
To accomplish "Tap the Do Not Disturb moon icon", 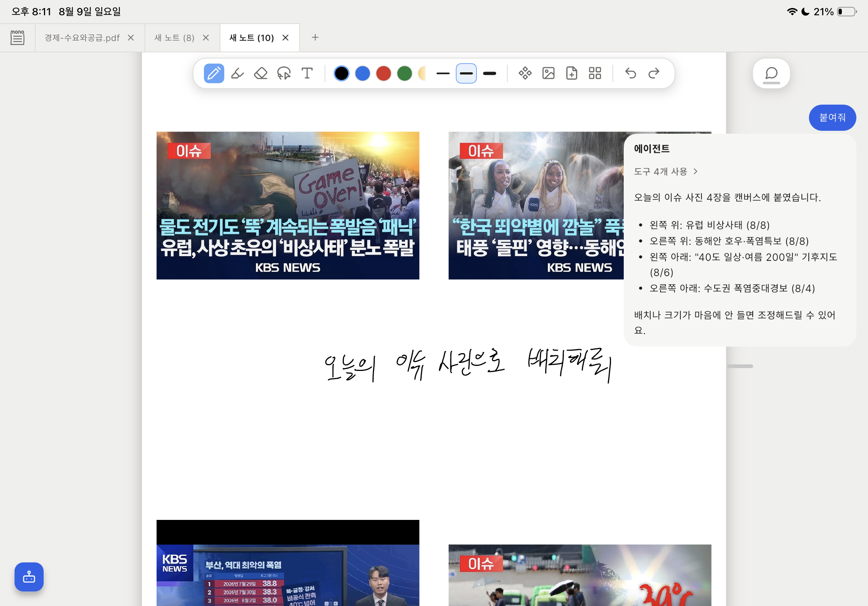I will coord(805,12).
